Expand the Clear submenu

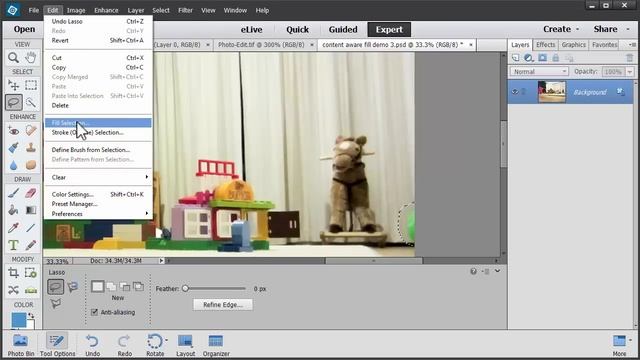[x=98, y=177]
